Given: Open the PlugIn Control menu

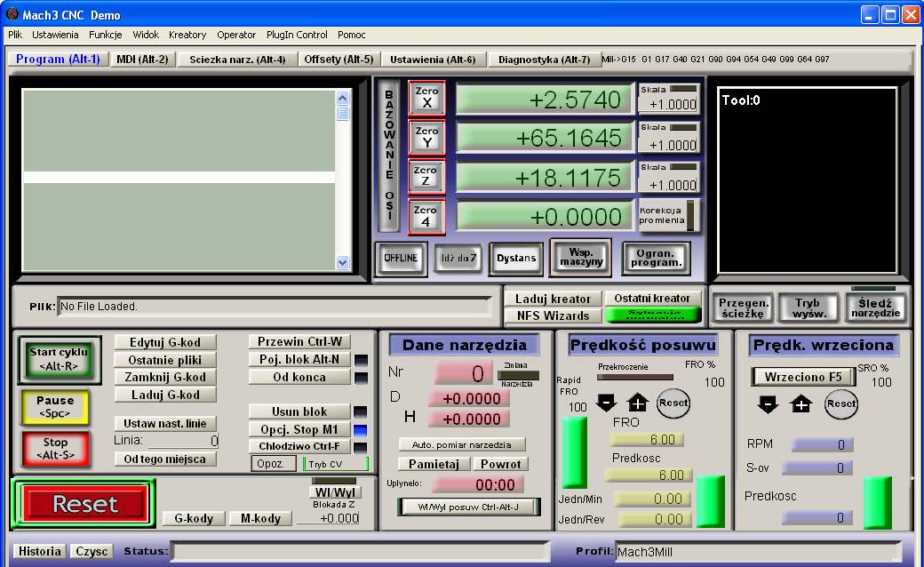Looking at the screenshot, I should (x=297, y=35).
